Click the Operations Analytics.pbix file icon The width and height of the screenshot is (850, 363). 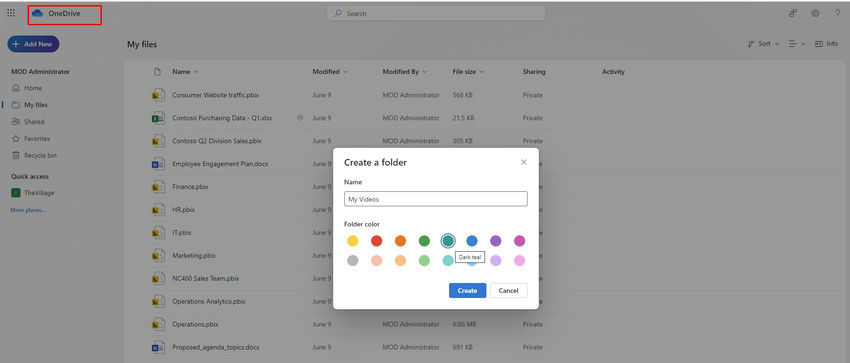point(158,301)
